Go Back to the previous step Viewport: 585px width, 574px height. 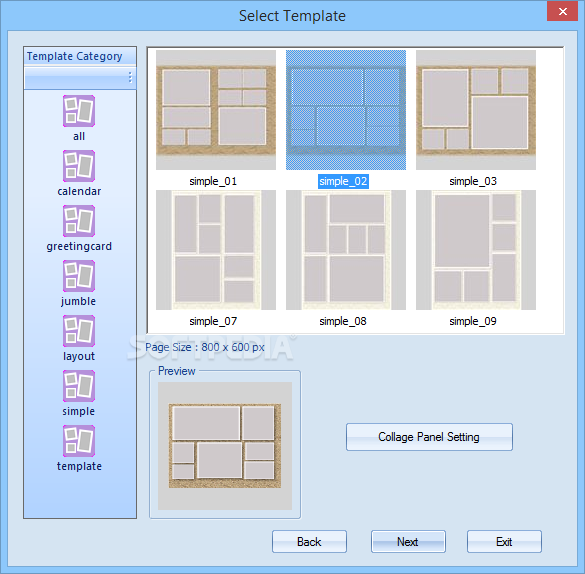click(309, 542)
